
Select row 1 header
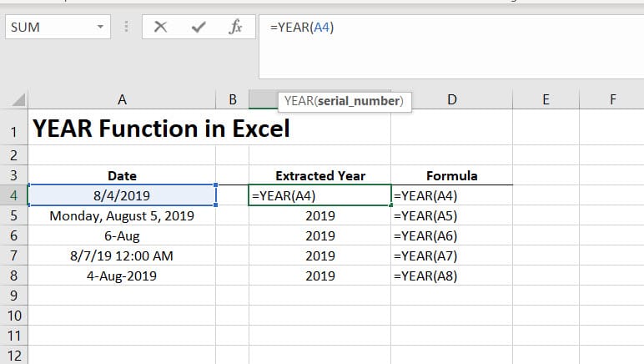pos(13,129)
